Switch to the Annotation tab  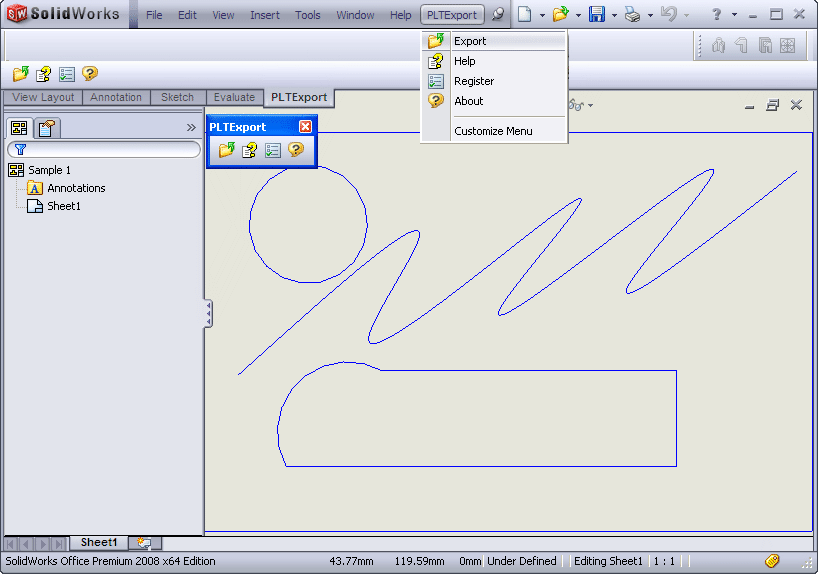tap(116, 98)
